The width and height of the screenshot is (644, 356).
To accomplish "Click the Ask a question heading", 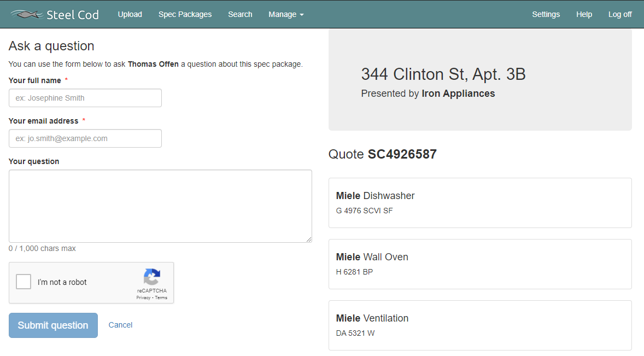I will [x=51, y=46].
